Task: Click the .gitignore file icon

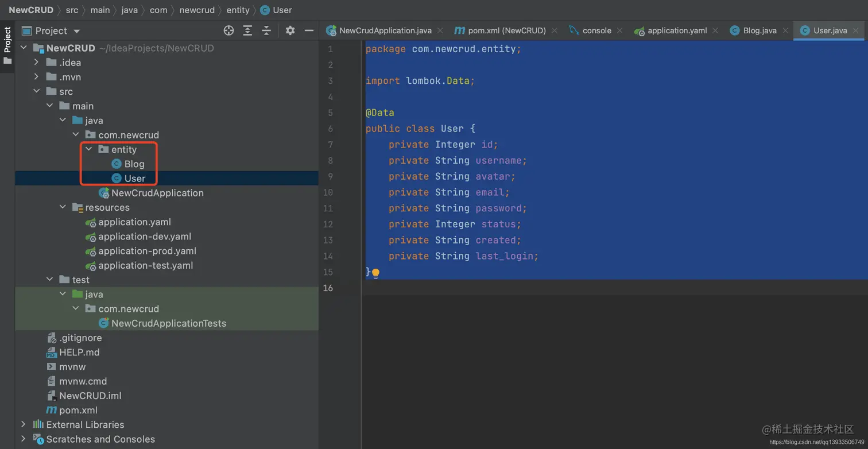Action: pos(52,338)
